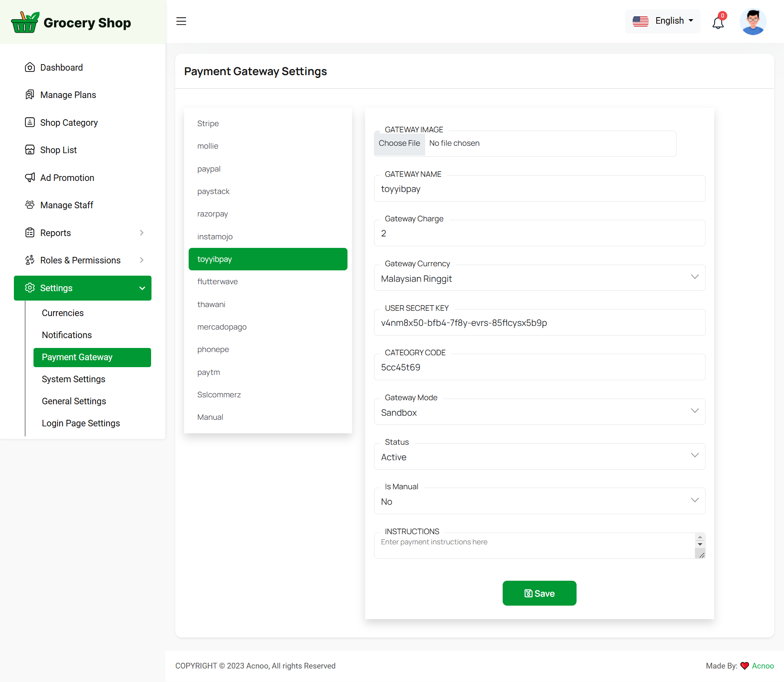Click the User Secret Key field

pos(539,323)
